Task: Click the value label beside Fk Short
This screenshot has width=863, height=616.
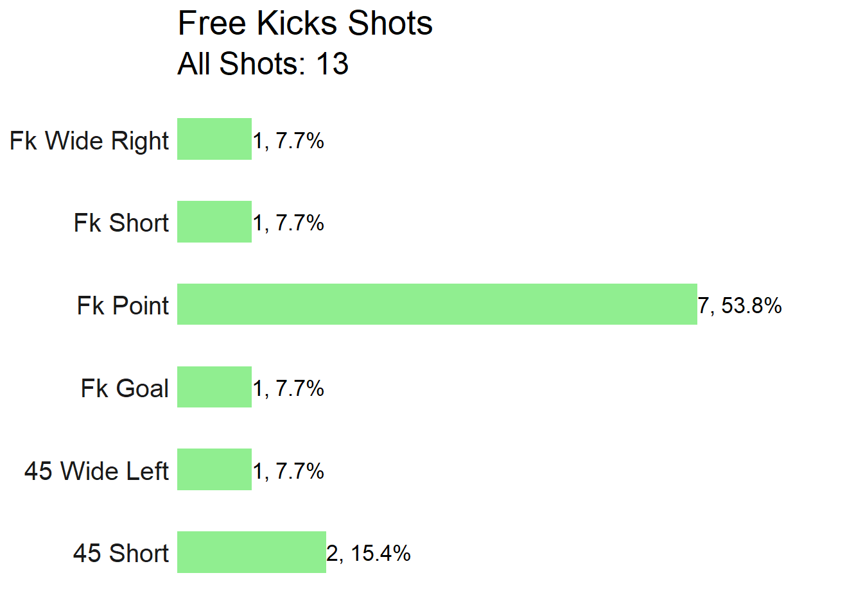Action: point(288,223)
